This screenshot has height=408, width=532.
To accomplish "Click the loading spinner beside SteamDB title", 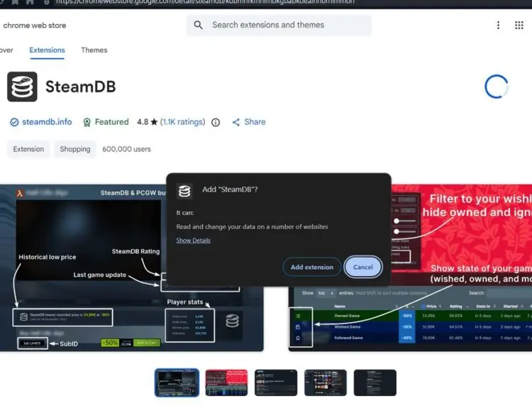I will click(496, 87).
